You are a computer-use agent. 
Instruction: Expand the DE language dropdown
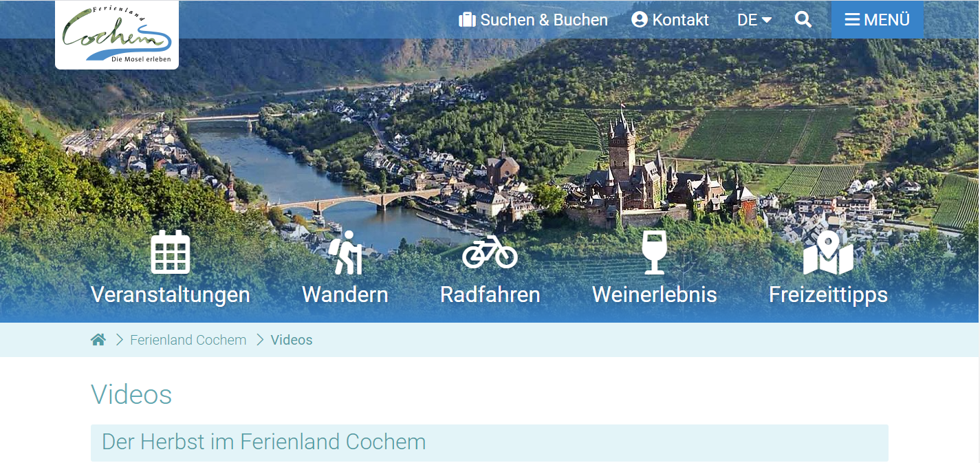(754, 20)
